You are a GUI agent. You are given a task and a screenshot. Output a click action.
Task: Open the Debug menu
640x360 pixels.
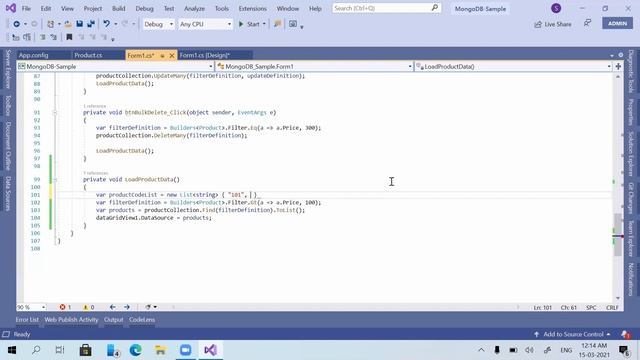pyautogui.click(x=144, y=9)
